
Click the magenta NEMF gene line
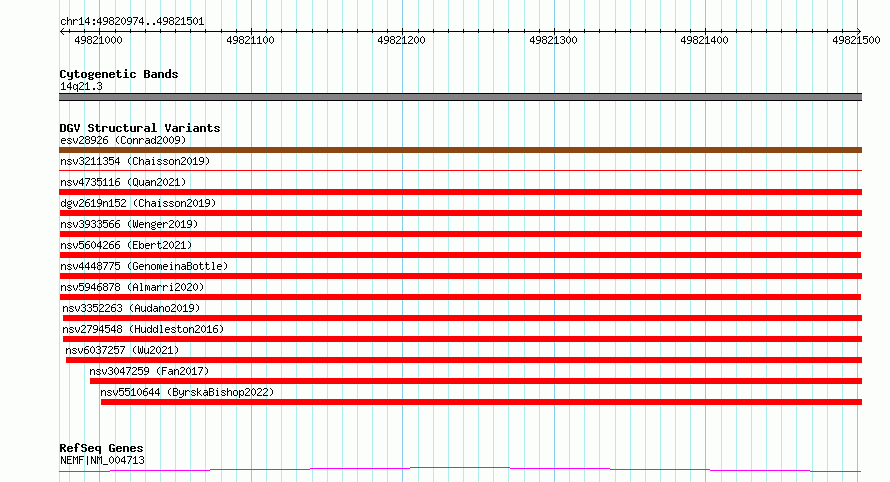[x=460, y=470]
